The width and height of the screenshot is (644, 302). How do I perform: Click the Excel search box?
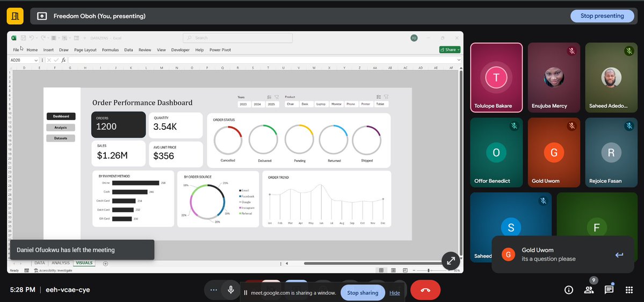237,38
